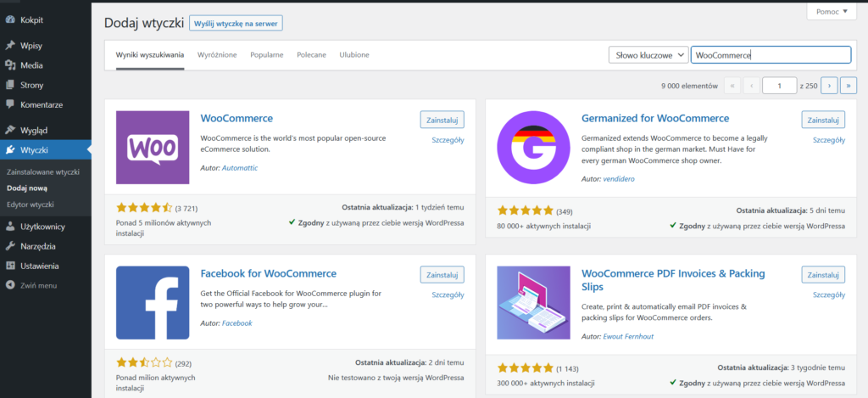Open Zainstalowane wtyczki submenu item
Screen dimensions: 868x398
click(43, 171)
